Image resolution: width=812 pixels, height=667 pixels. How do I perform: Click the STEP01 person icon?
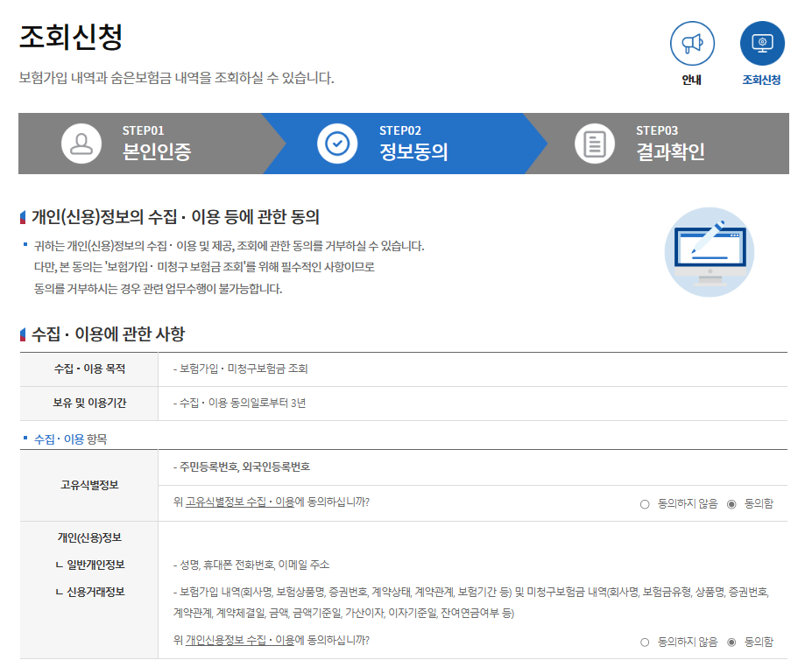tap(81, 144)
